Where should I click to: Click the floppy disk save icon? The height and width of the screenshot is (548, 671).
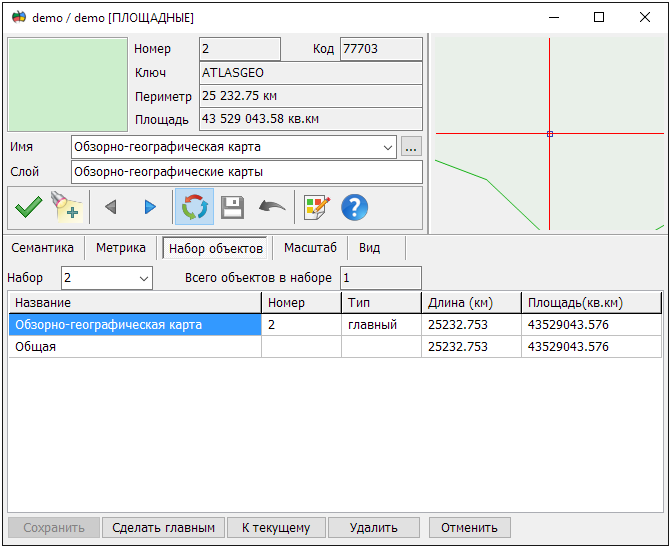pos(232,207)
